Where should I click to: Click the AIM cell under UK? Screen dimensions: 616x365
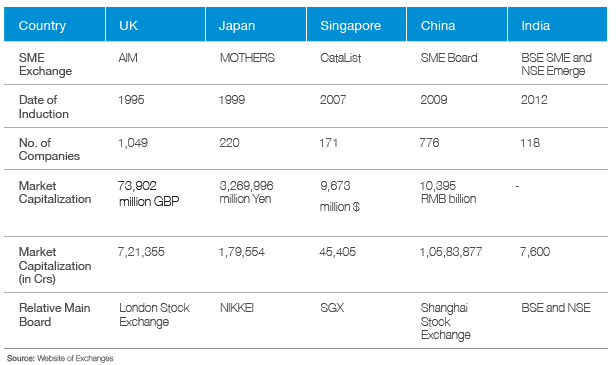[128, 58]
